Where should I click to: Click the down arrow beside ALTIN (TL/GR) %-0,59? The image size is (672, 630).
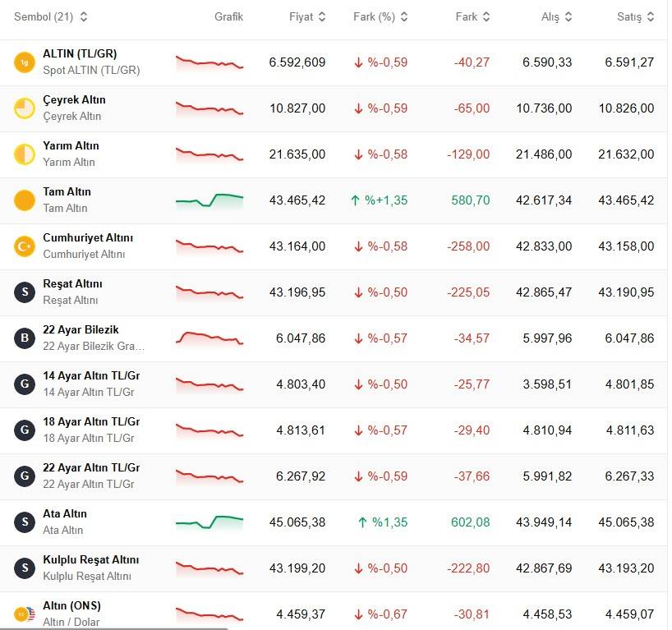click(x=358, y=62)
